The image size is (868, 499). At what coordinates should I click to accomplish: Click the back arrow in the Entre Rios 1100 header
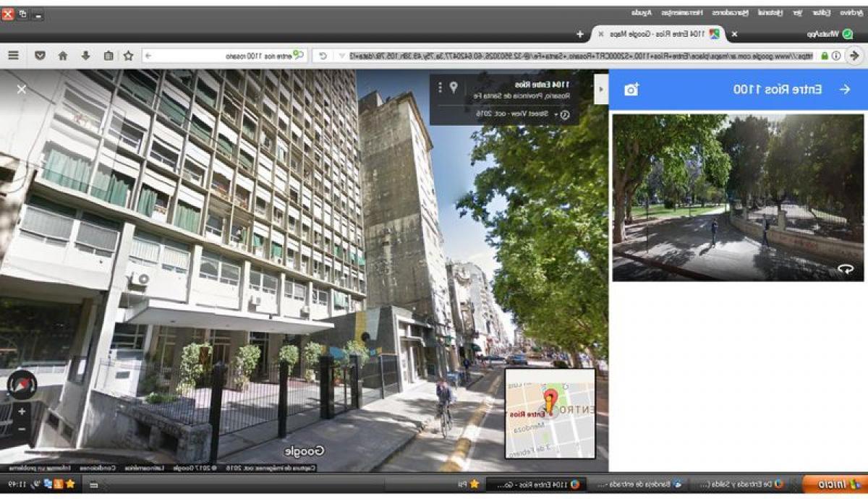point(844,89)
